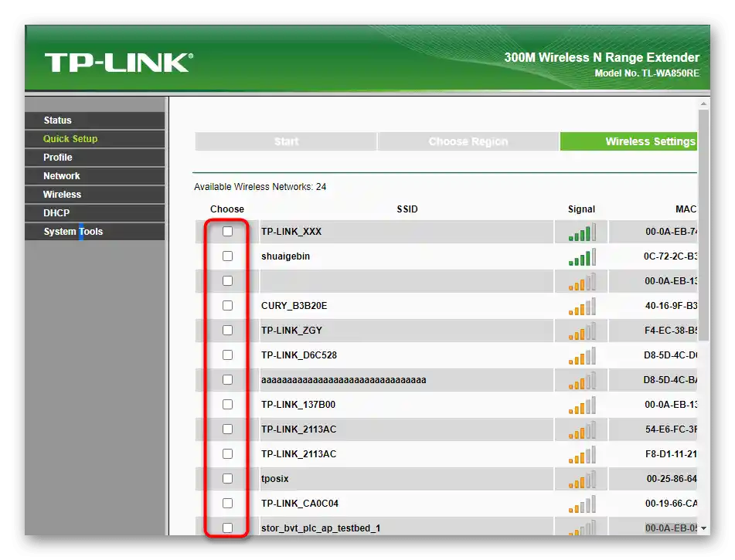Check the stor_bvt_plc_ap_testbed_1 checkbox
735x560 pixels.
(227, 528)
